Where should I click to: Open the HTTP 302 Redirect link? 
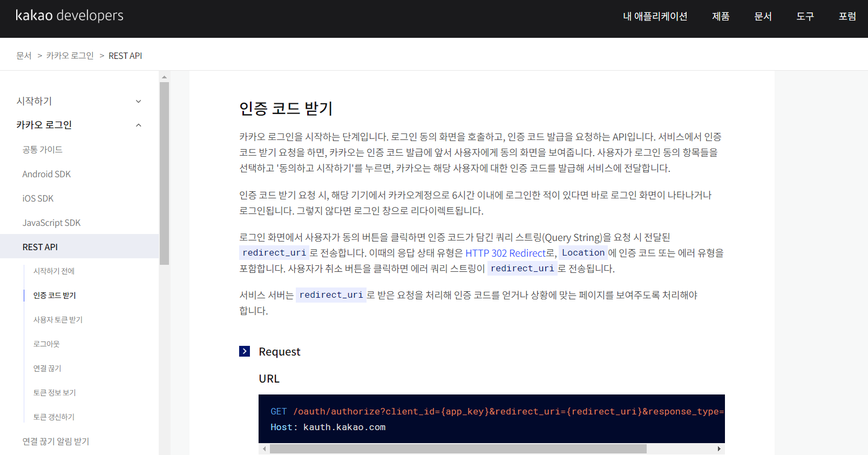coord(505,253)
